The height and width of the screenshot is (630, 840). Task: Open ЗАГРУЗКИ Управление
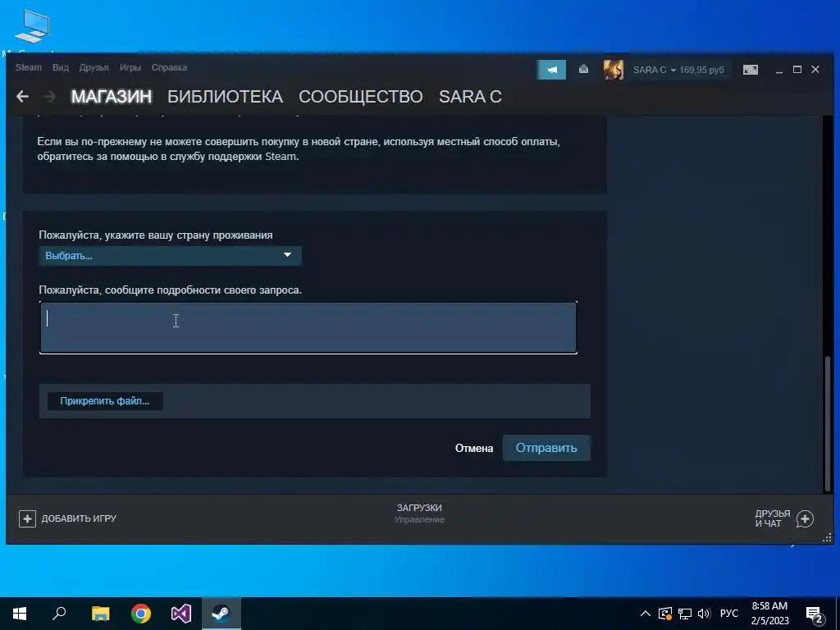[x=419, y=514]
